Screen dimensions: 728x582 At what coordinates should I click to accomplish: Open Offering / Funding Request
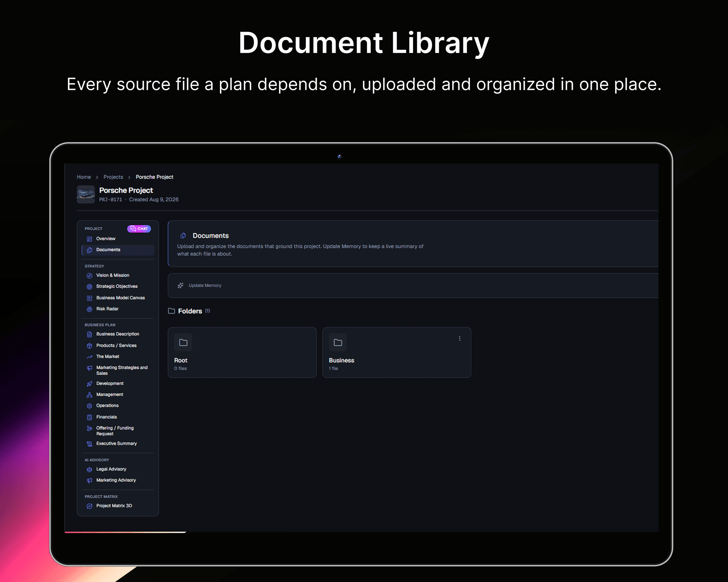[118, 431]
